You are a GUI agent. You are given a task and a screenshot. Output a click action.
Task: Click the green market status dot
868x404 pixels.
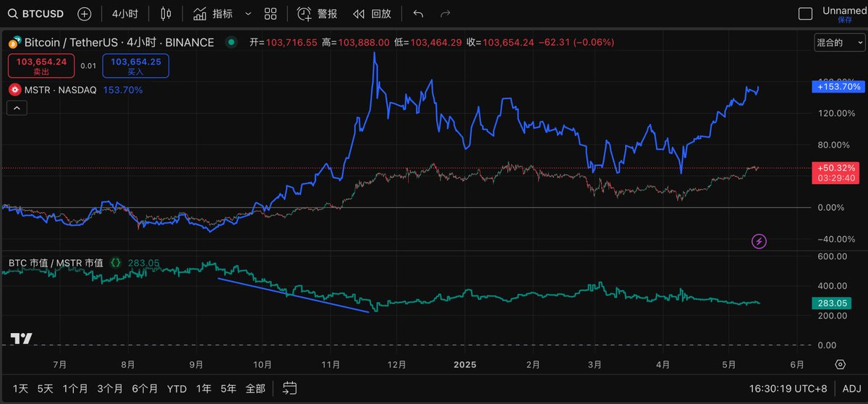[x=231, y=43]
